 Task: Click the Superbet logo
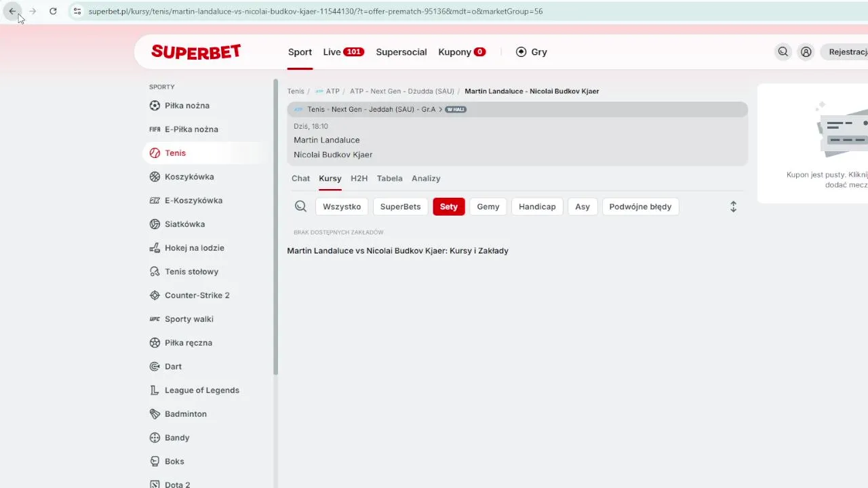196,52
